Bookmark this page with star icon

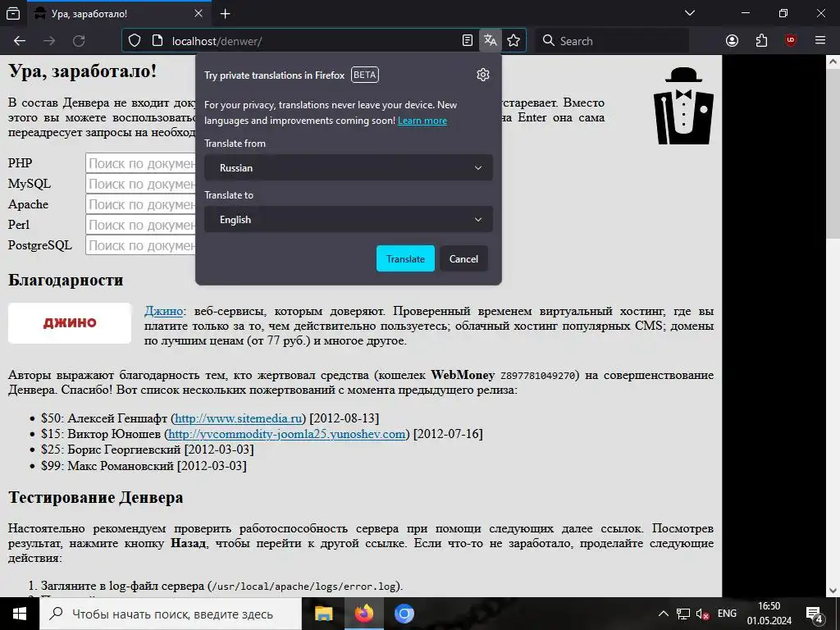(514, 41)
